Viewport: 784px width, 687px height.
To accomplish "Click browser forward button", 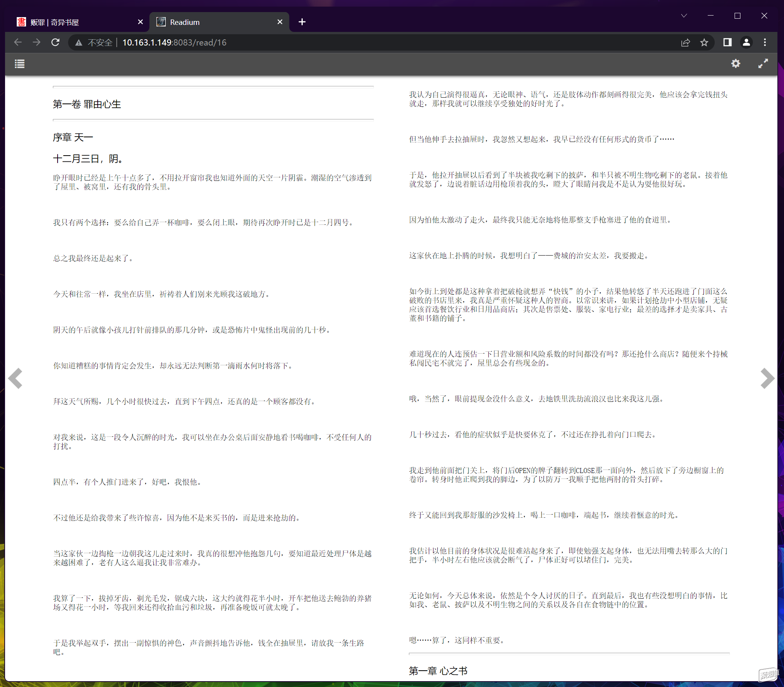I will pyautogui.click(x=37, y=42).
